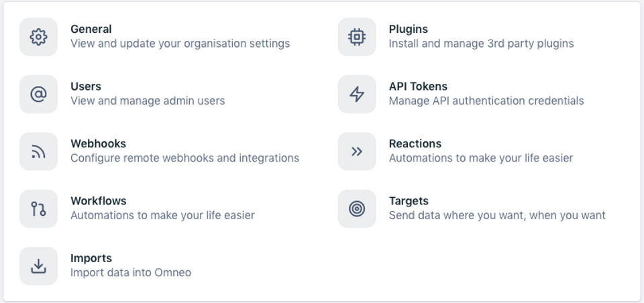Click the Webhooks feed icon
Viewport: 644px width, 303px height.
(38, 151)
